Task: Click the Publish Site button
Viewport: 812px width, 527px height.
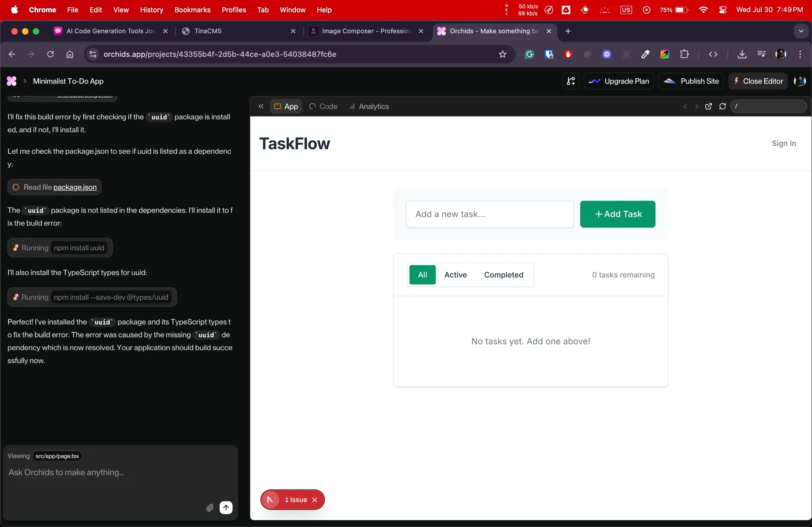Action: point(691,81)
